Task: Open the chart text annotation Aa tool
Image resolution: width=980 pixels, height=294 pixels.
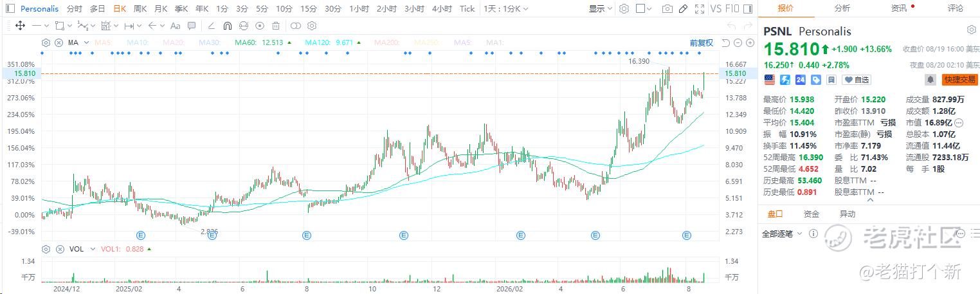Action: [176, 26]
